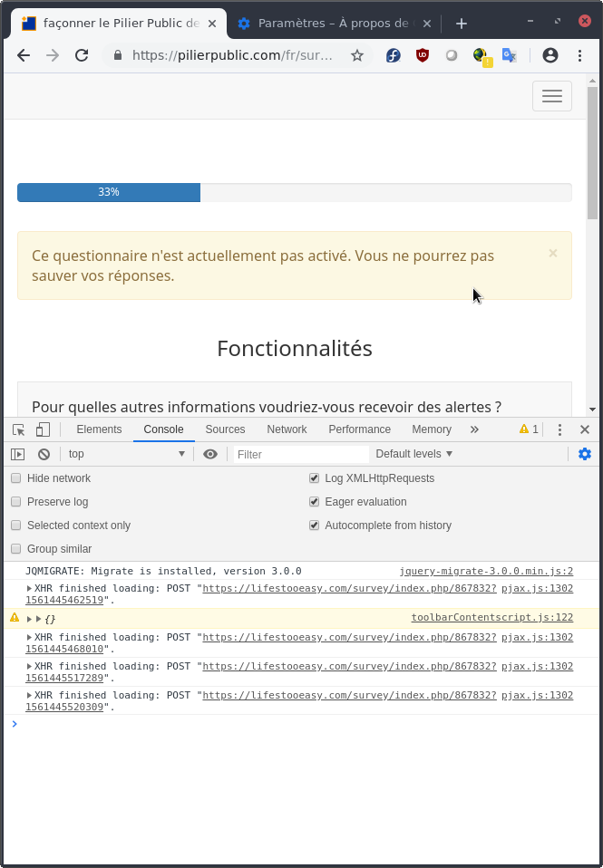This screenshot has height=868, width=603.
Task: Show more DevTools tabs with the chevron
Action: (474, 429)
